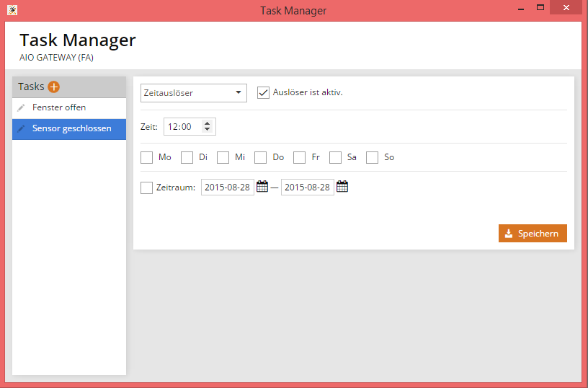Enable the Zeitraum checkbox
Image resolution: width=588 pixels, height=388 pixels.
pos(147,188)
